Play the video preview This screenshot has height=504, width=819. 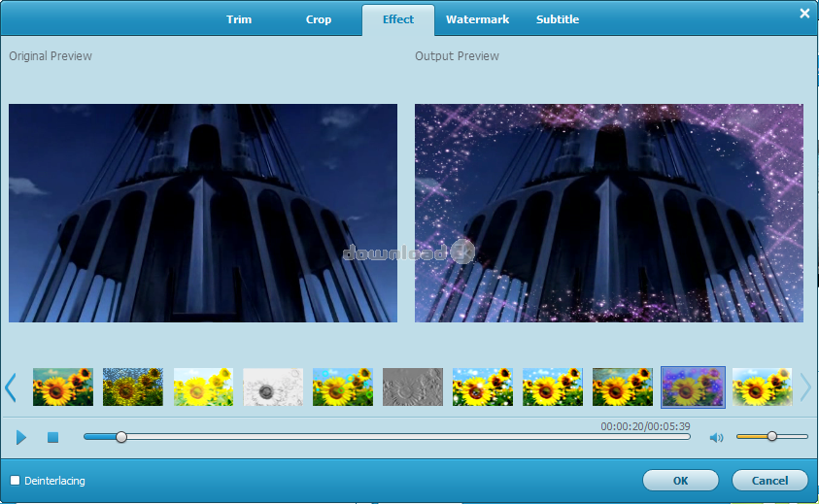pos(21,437)
